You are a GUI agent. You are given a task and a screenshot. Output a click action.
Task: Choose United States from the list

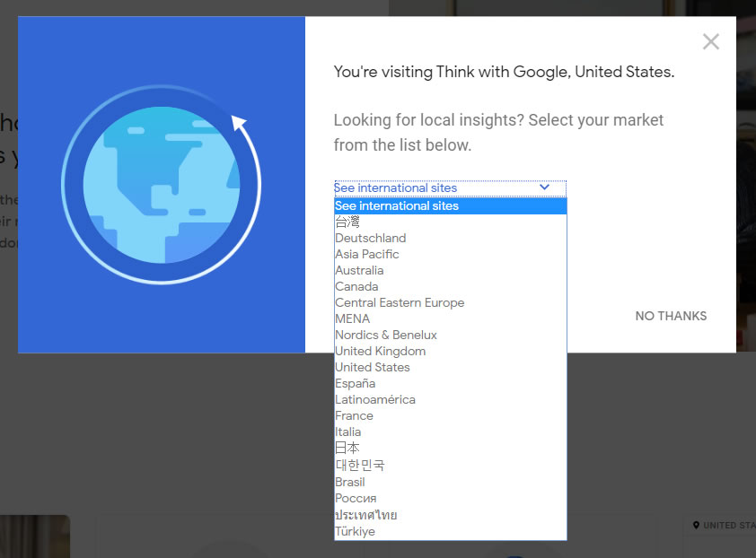[372, 367]
